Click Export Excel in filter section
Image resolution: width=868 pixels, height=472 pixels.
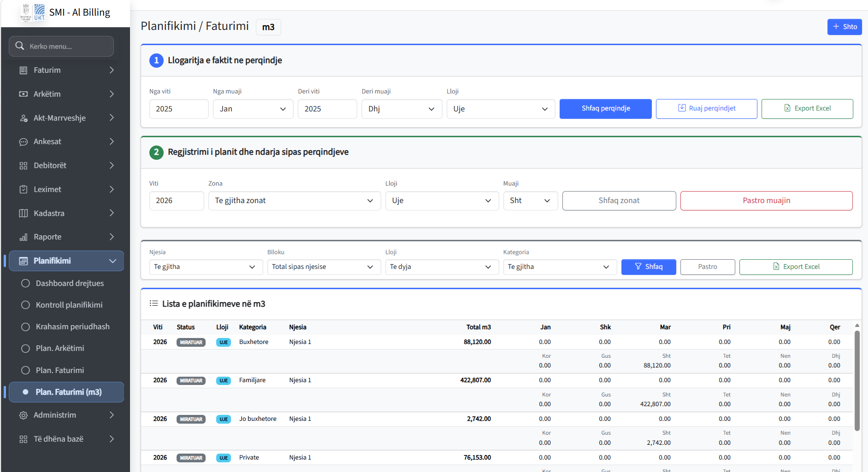coord(796,267)
